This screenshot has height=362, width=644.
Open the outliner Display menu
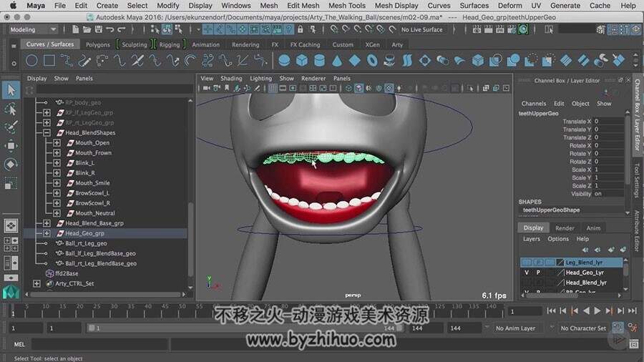[37, 78]
